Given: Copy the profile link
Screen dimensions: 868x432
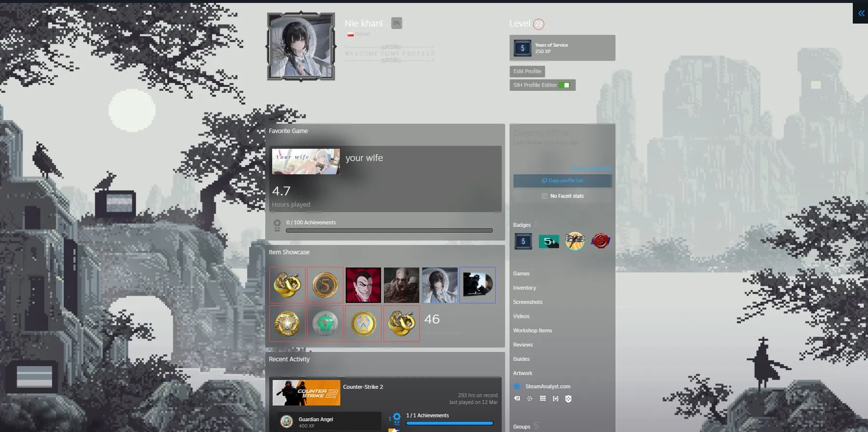Looking at the screenshot, I should tap(562, 181).
